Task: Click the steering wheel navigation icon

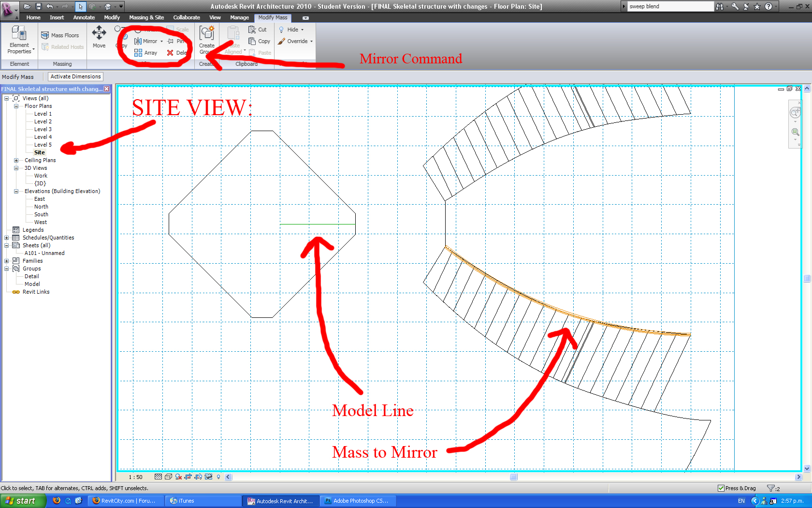Action: (795, 113)
